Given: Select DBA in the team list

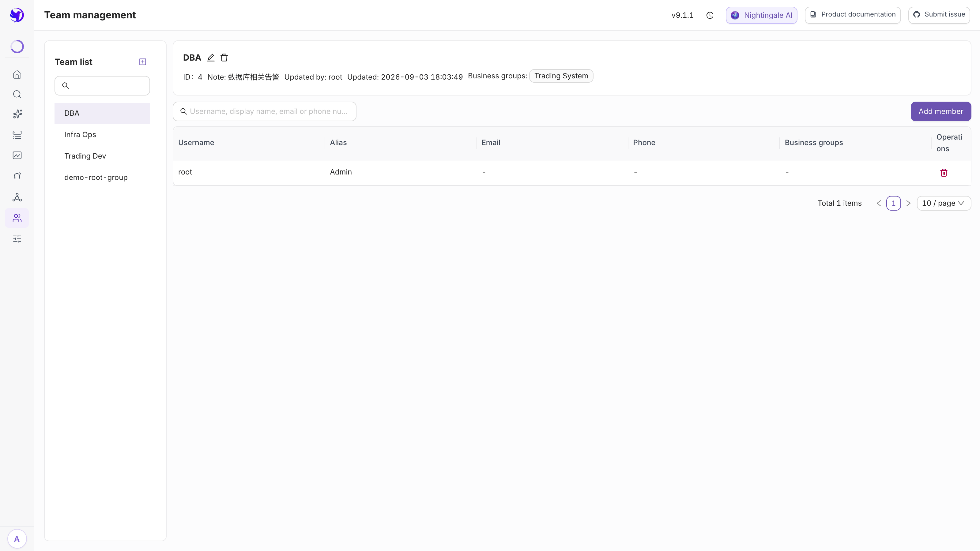Looking at the screenshot, I should coord(102,113).
